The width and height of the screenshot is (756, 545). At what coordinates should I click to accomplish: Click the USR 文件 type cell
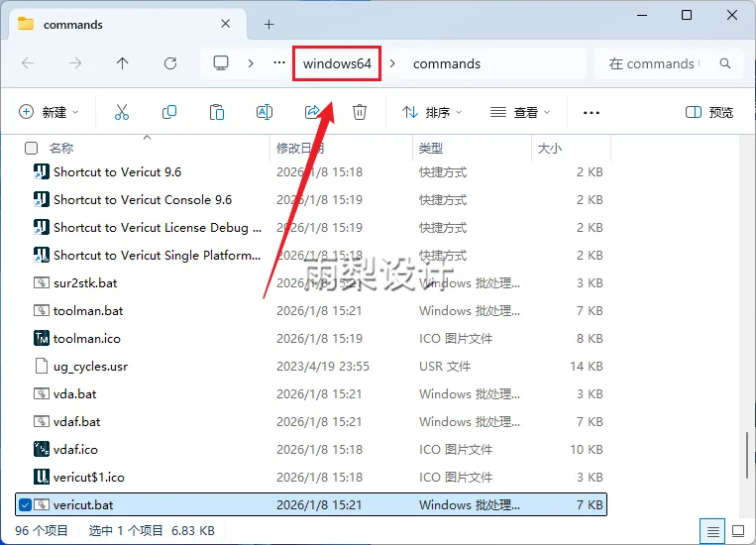click(x=445, y=367)
